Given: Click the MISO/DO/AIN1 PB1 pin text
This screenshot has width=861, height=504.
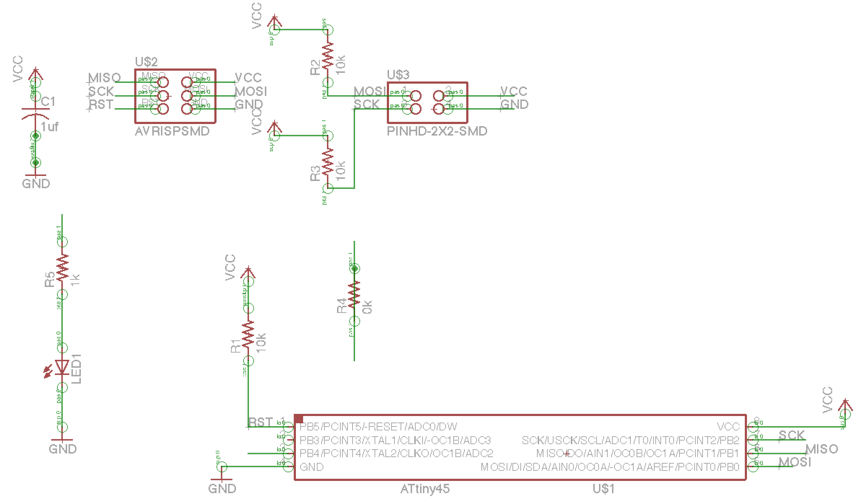Looking at the screenshot, I should click(638, 454).
